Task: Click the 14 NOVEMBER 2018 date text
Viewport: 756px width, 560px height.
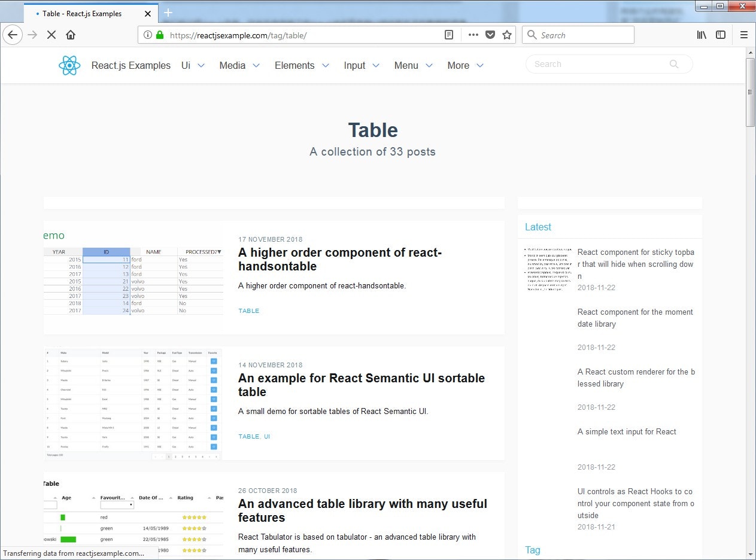Action: coord(271,365)
